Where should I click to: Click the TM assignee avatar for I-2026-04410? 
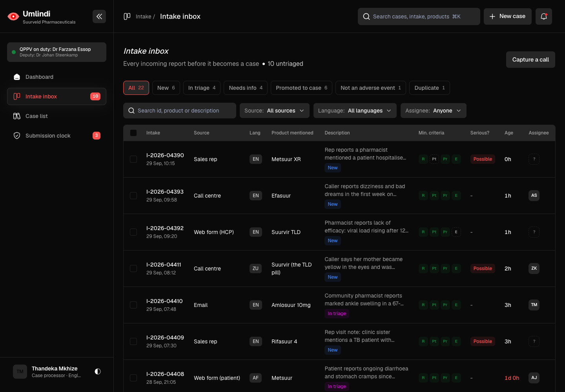[534, 305]
